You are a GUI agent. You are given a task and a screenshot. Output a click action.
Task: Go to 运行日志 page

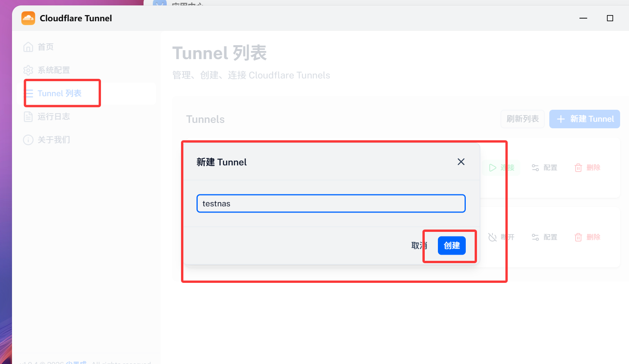point(54,117)
